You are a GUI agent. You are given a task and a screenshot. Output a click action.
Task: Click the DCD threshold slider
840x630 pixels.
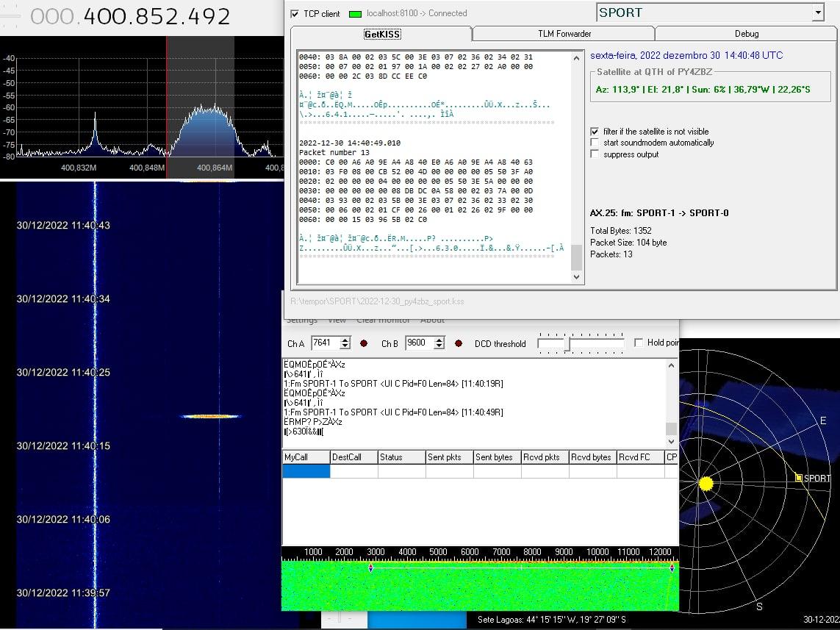[x=566, y=344]
